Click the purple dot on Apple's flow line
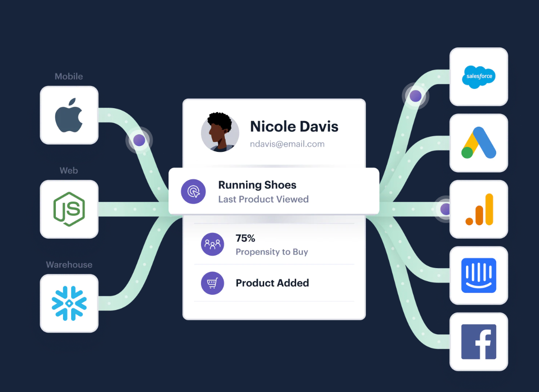Screen dimensions: 539x392 tap(139, 140)
